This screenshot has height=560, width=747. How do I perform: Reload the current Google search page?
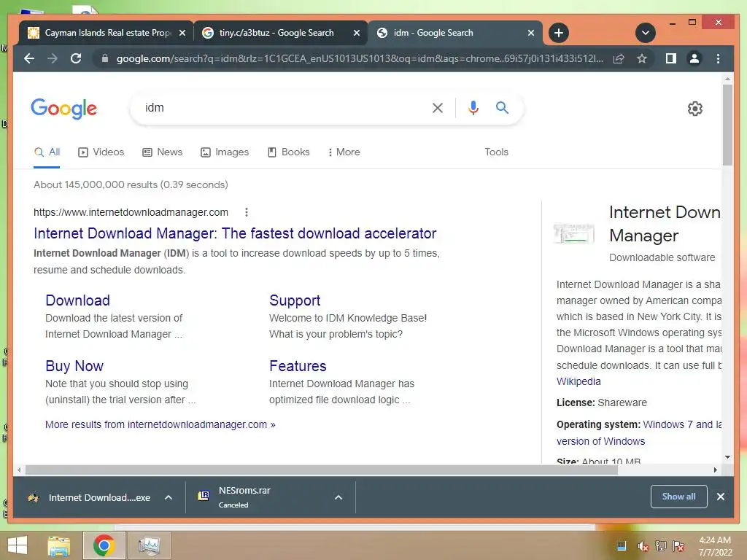pyautogui.click(x=76, y=58)
